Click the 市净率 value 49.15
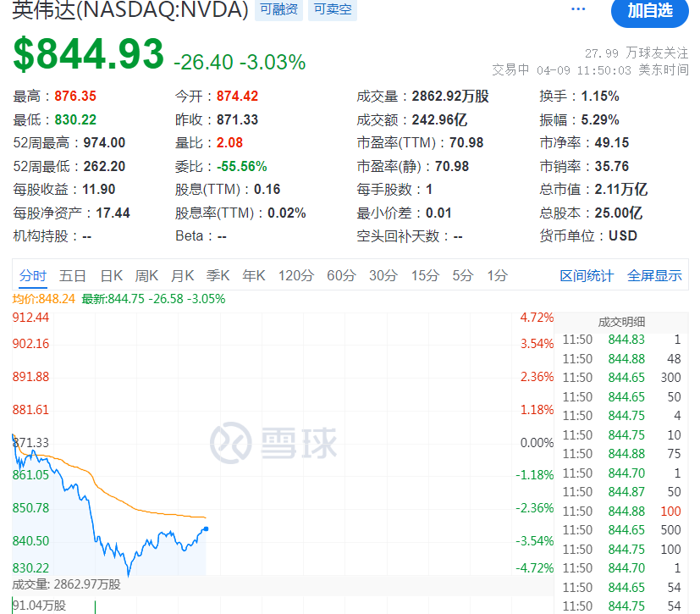This screenshot has height=614, width=700. pyautogui.click(x=612, y=143)
